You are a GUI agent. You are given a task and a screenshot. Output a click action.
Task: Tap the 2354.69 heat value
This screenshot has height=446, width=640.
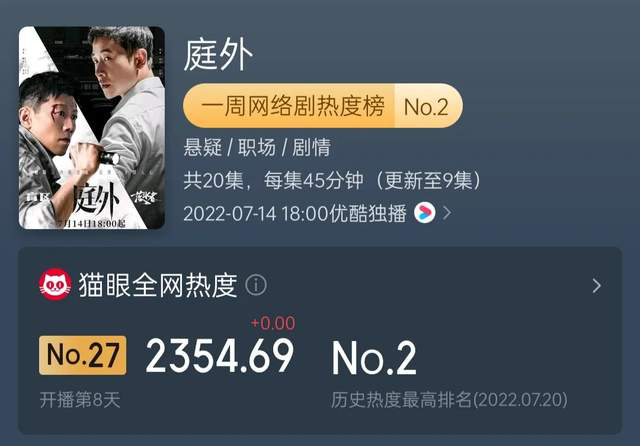[x=220, y=356]
